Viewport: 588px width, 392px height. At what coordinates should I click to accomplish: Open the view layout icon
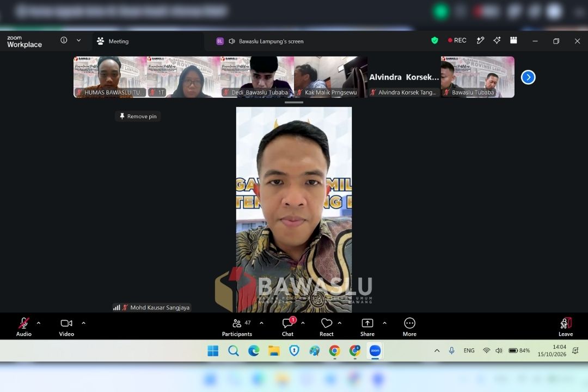(x=513, y=40)
